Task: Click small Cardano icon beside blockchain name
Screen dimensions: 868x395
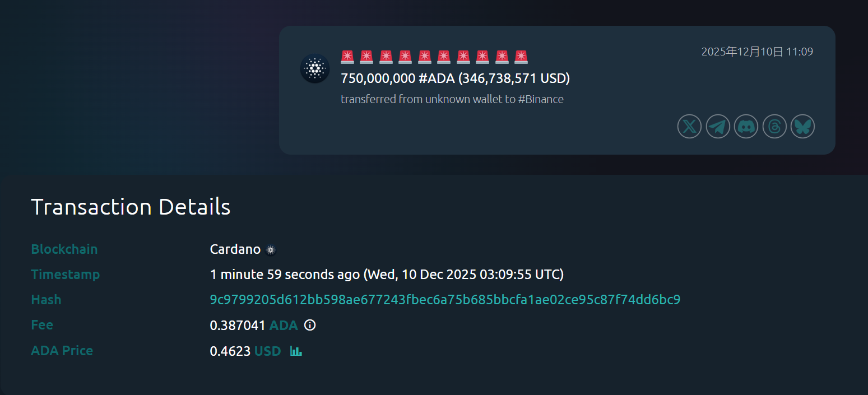Action: (271, 250)
